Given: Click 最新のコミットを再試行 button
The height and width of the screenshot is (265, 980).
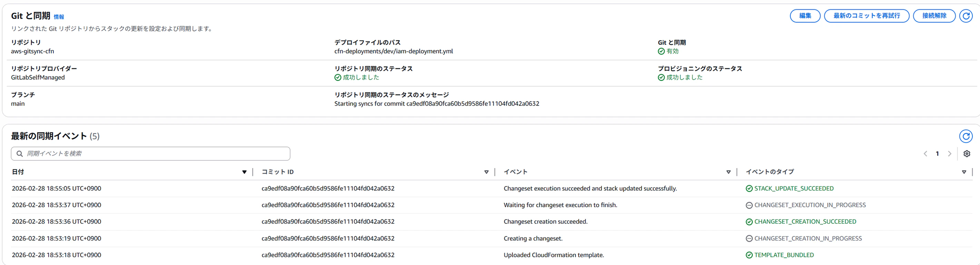Looking at the screenshot, I should (x=867, y=16).
